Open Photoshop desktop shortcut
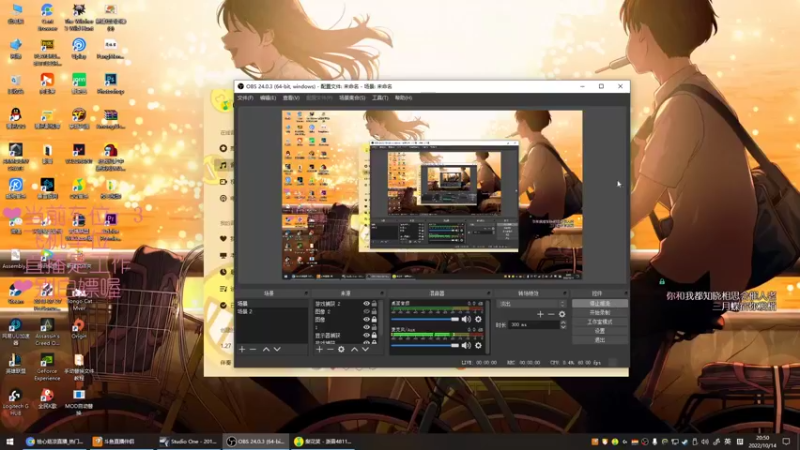Screen dimensions: 800x450 click(110, 83)
